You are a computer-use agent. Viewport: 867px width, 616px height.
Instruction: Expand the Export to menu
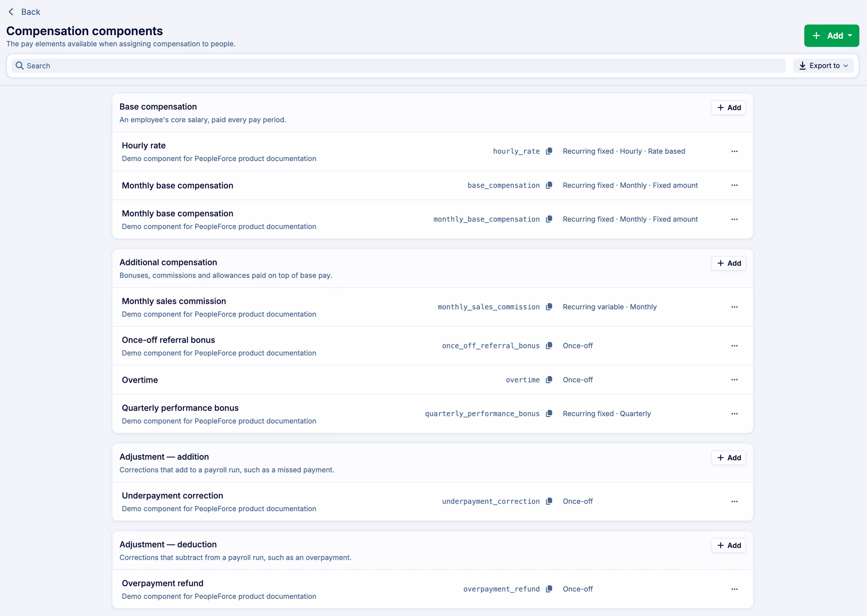tap(823, 66)
